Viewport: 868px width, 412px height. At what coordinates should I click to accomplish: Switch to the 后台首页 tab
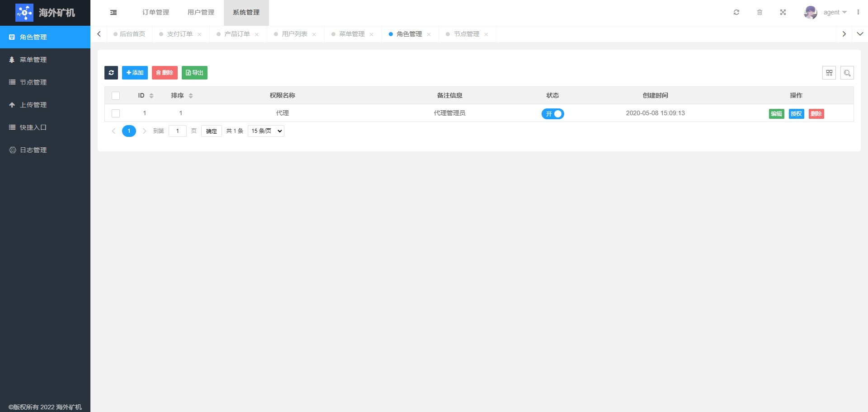tap(129, 34)
